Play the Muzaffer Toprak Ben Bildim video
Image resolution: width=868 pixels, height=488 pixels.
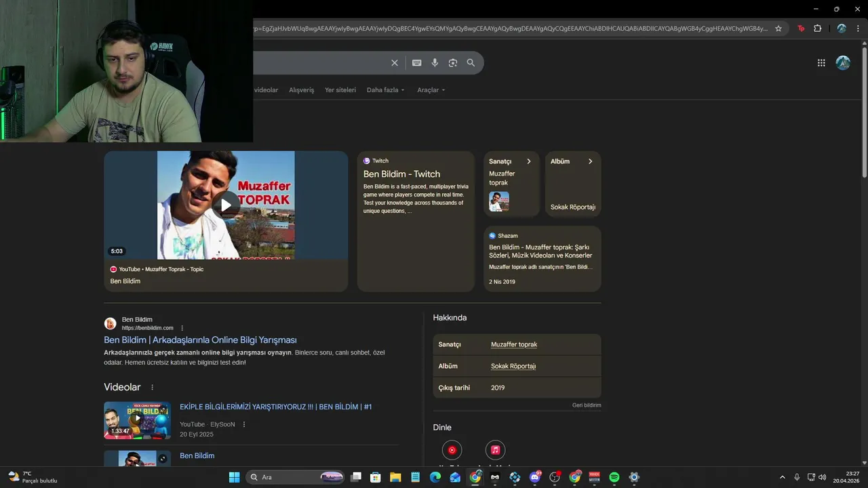[x=226, y=205]
